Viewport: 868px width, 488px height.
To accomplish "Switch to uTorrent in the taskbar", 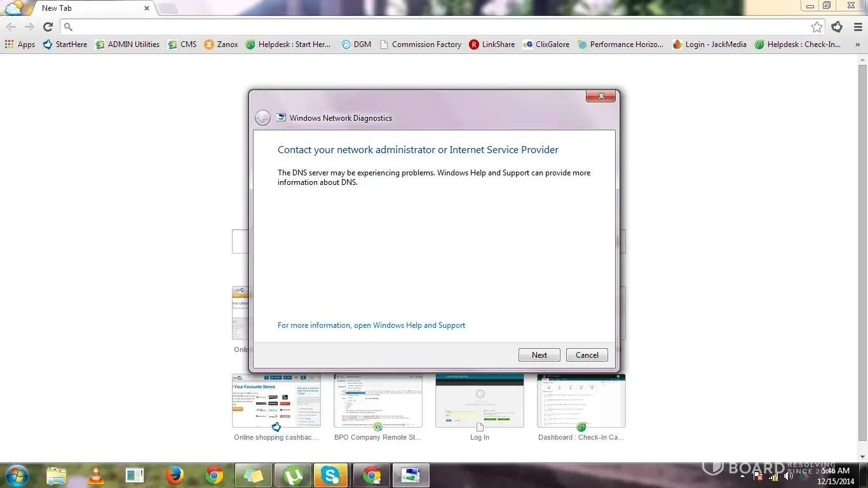I will (x=293, y=475).
